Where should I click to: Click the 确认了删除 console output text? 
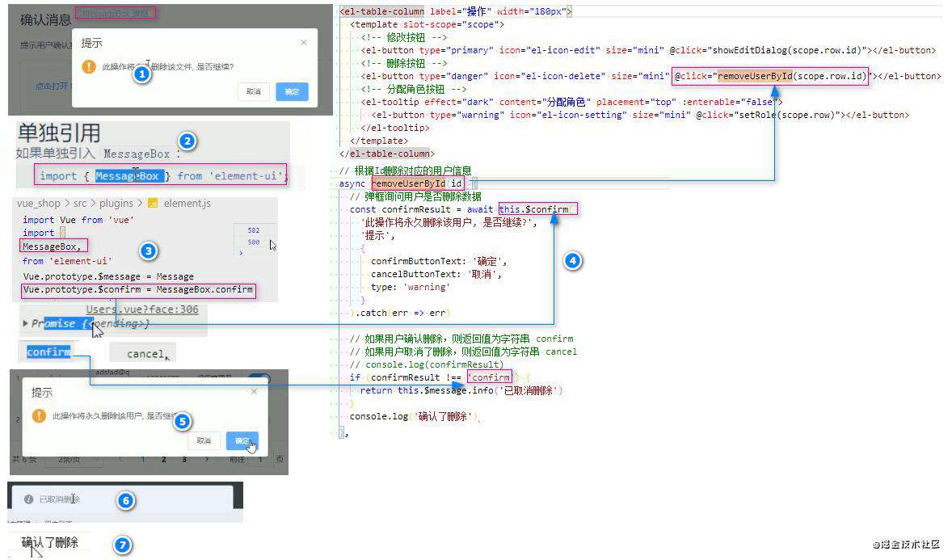point(50,542)
